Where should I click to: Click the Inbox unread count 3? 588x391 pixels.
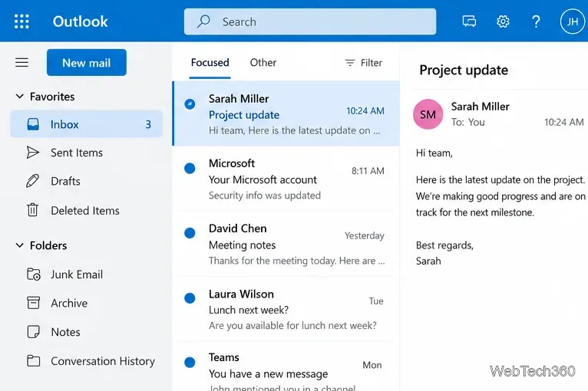click(148, 124)
